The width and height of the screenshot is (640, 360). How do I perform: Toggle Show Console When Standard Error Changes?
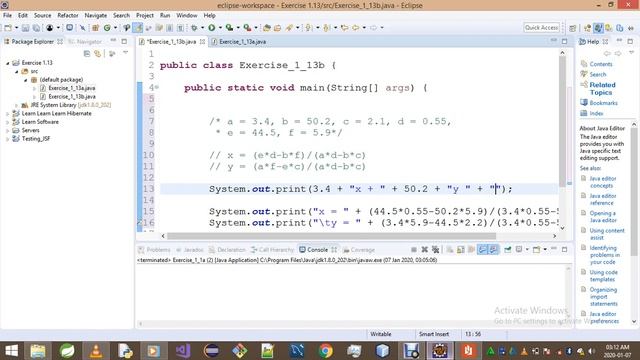[x=493, y=249]
